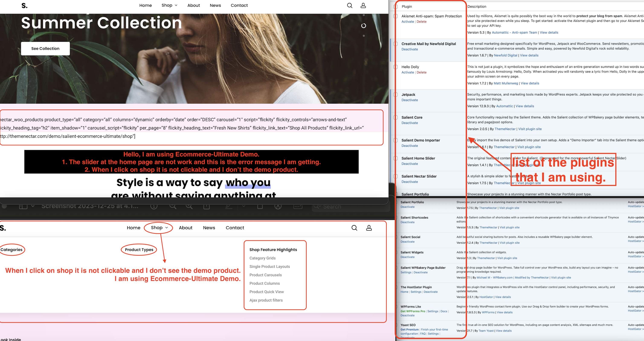Select active ring dot of hero slider pagination

click(x=364, y=26)
